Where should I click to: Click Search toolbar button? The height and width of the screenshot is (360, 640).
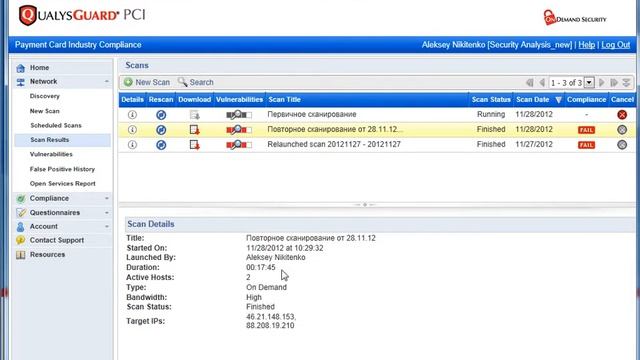tap(196, 82)
